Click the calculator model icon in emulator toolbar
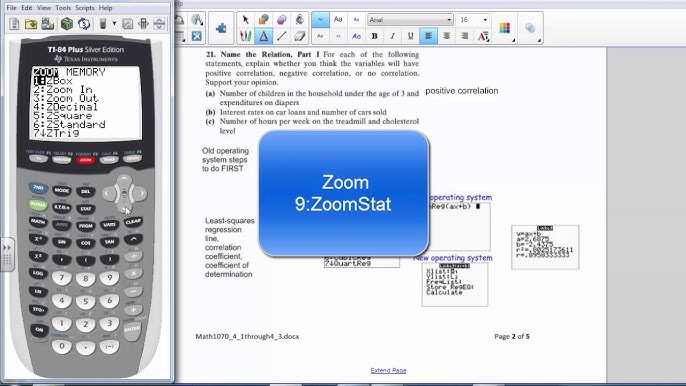The width and height of the screenshot is (686, 386). [x=103, y=24]
